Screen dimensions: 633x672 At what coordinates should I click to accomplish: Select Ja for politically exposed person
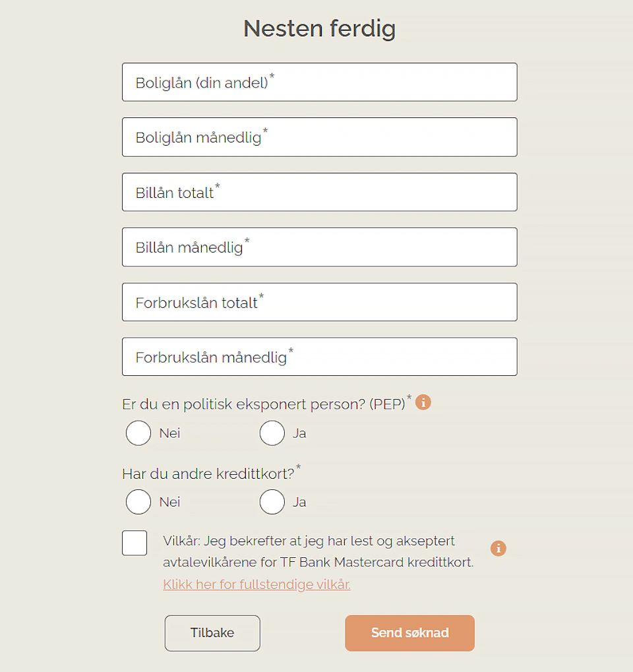point(272,433)
